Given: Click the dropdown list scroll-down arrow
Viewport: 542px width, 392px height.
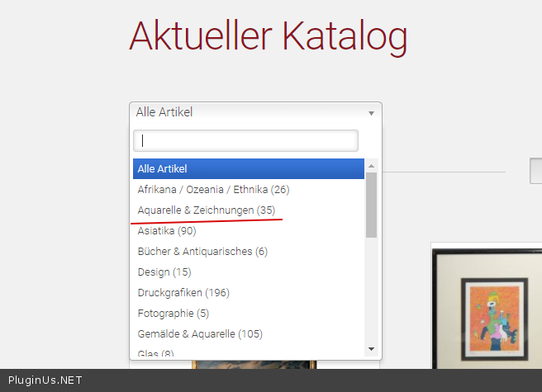Looking at the screenshot, I should click(x=372, y=349).
